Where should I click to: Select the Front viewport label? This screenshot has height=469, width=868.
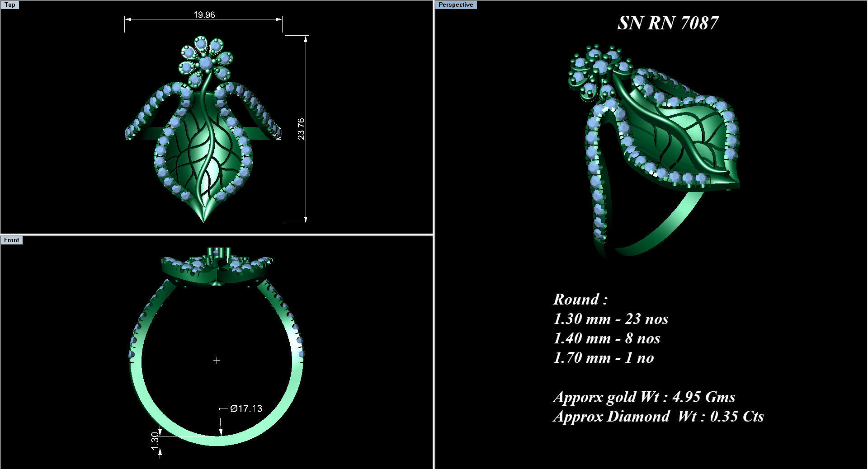point(11,240)
